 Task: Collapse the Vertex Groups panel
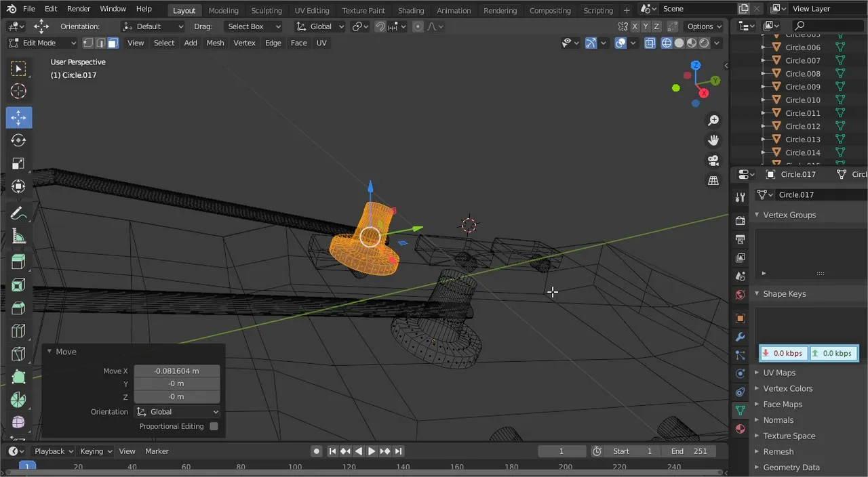click(789, 215)
